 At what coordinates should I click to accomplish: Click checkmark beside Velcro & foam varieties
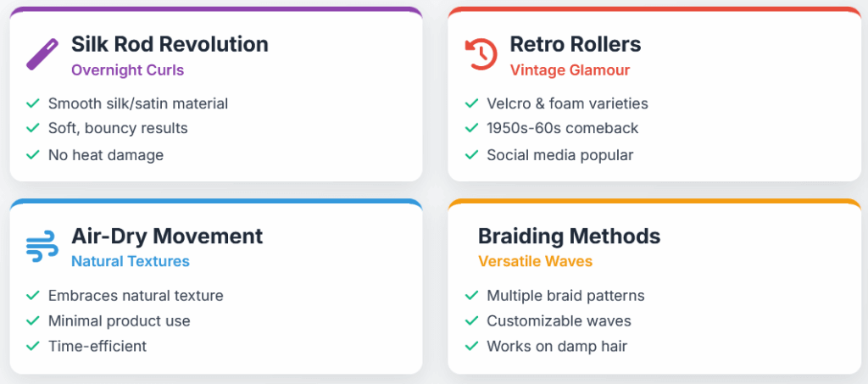471,103
